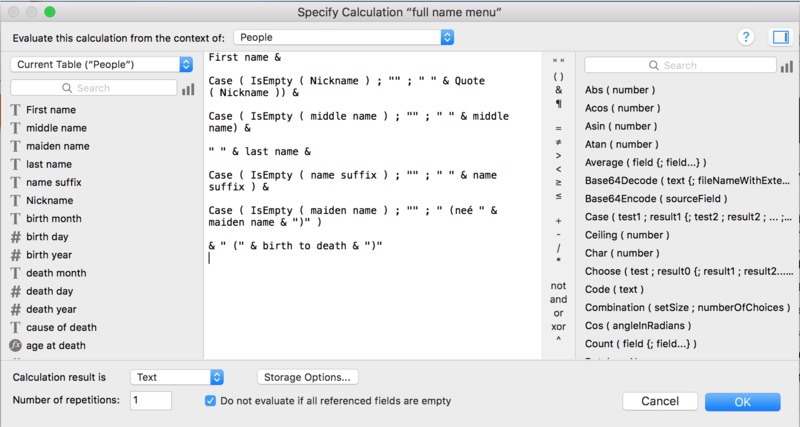Click the field search box
Screen dimensions: 800x427
click(x=93, y=88)
